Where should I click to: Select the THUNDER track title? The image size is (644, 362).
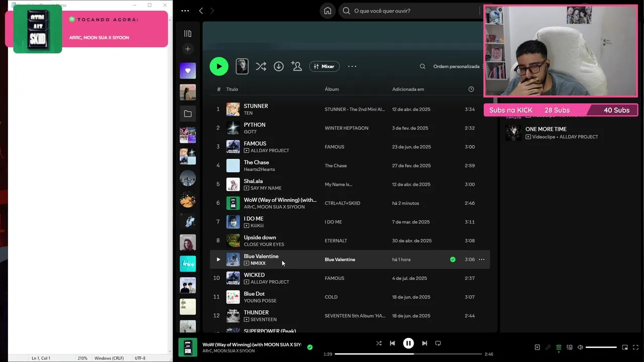[256, 312]
